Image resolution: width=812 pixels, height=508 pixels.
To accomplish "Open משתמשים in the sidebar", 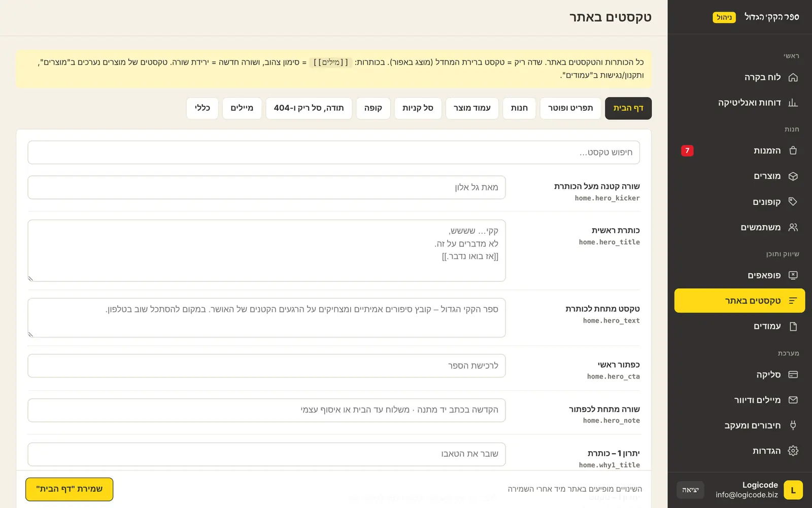I will tap(740, 227).
